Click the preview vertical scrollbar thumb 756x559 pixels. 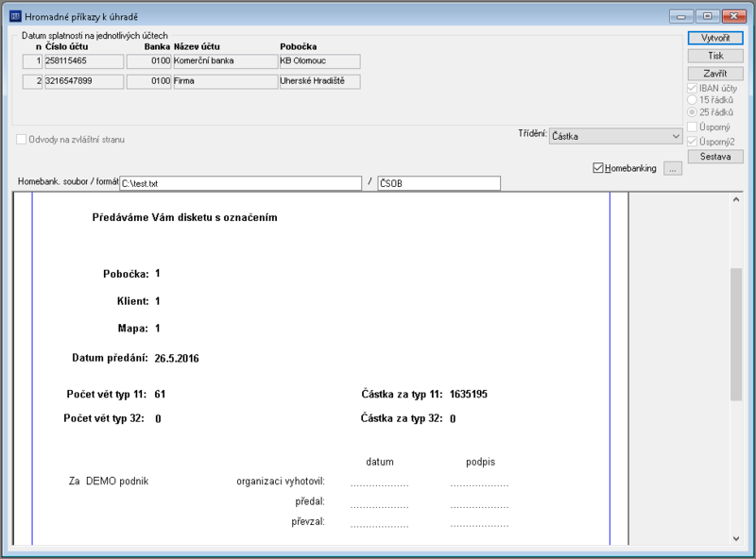736,334
